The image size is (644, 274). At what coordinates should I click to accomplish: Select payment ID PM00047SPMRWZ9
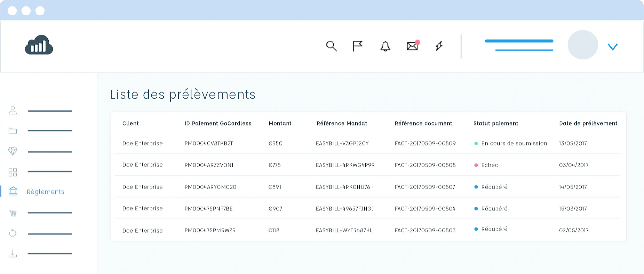210,230
